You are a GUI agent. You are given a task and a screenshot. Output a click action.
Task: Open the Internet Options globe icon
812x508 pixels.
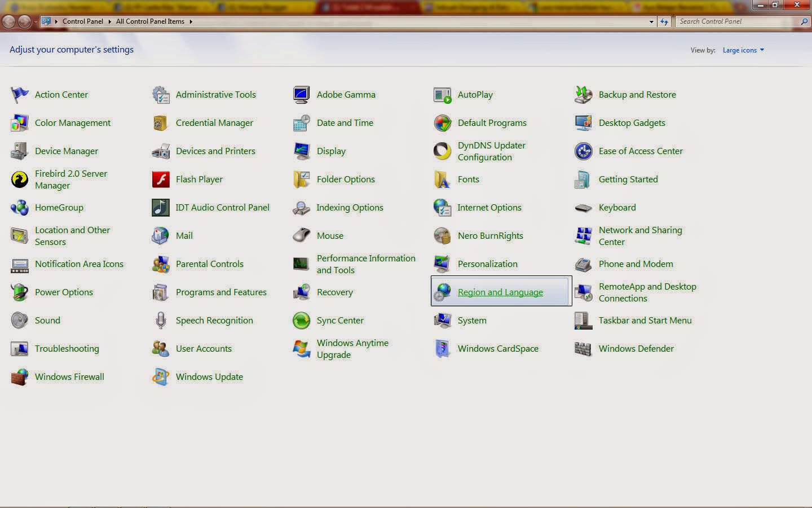(x=443, y=208)
